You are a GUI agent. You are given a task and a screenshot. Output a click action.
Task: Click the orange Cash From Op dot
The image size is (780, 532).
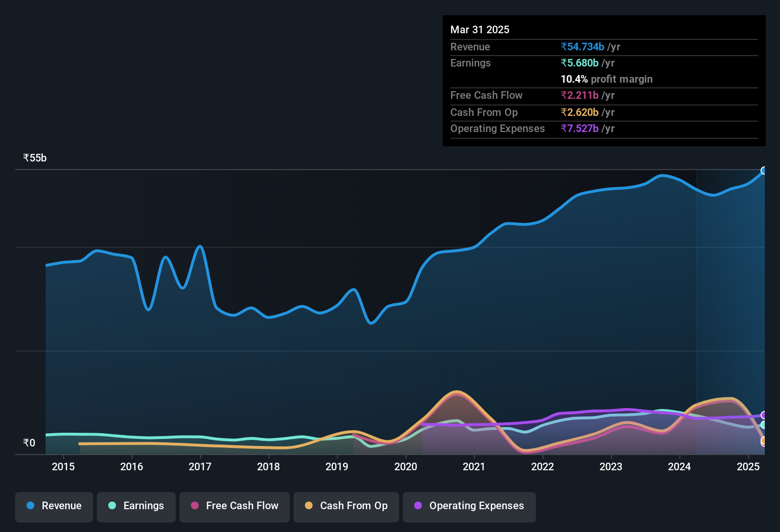pyautogui.click(x=309, y=505)
